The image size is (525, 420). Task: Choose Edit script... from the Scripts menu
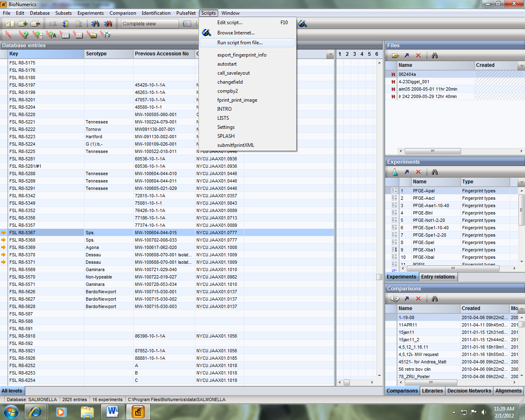coord(247,23)
